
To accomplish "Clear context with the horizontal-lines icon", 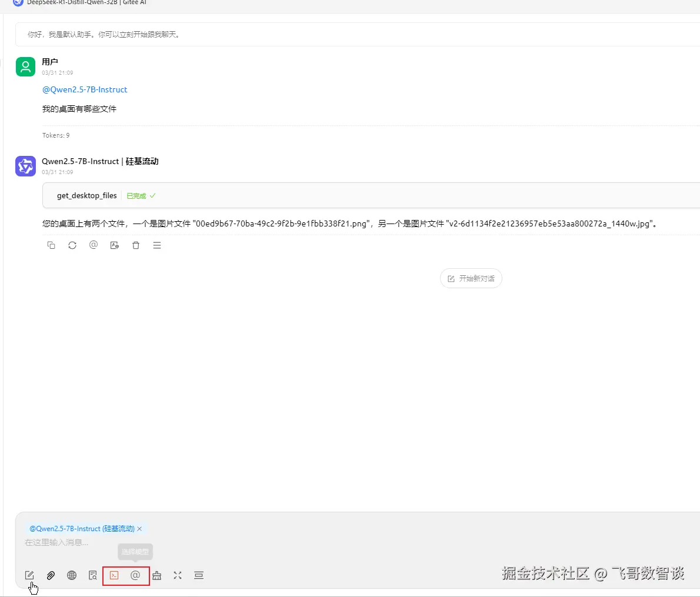I will (x=199, y=575).
